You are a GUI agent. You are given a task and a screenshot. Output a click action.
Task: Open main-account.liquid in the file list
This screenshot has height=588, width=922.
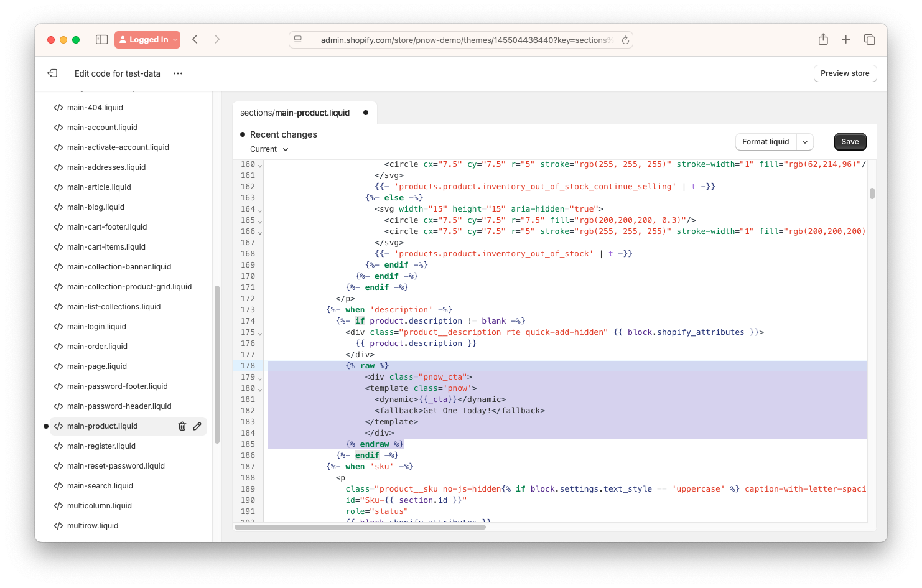(102, 128)
